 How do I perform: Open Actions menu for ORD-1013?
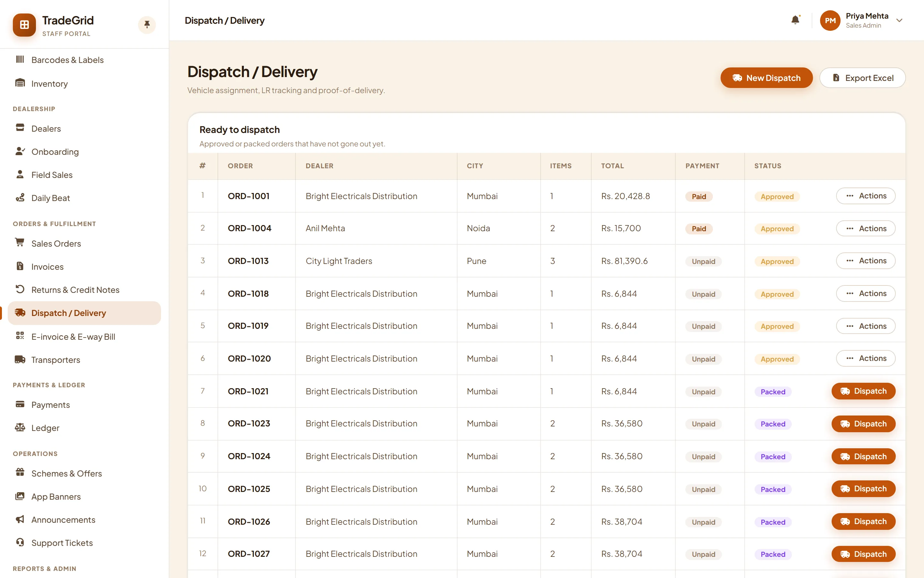click(866, 261)
